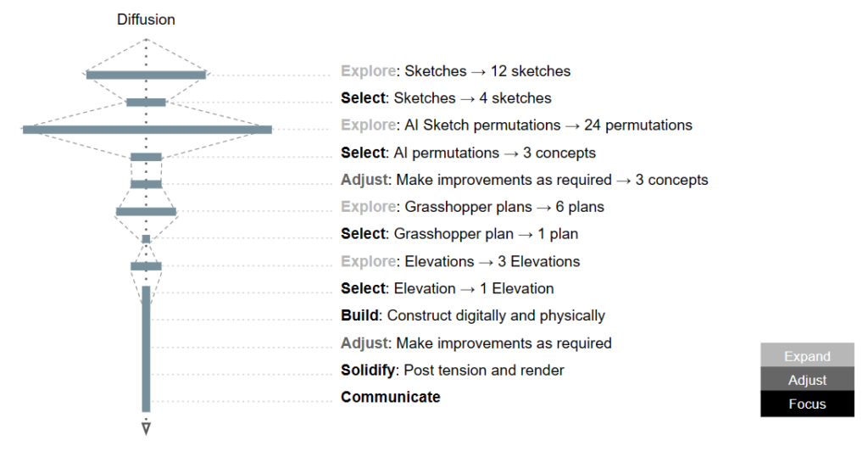Select the Expand legend swatch
The image size is (868, 457).
point(807,355)
